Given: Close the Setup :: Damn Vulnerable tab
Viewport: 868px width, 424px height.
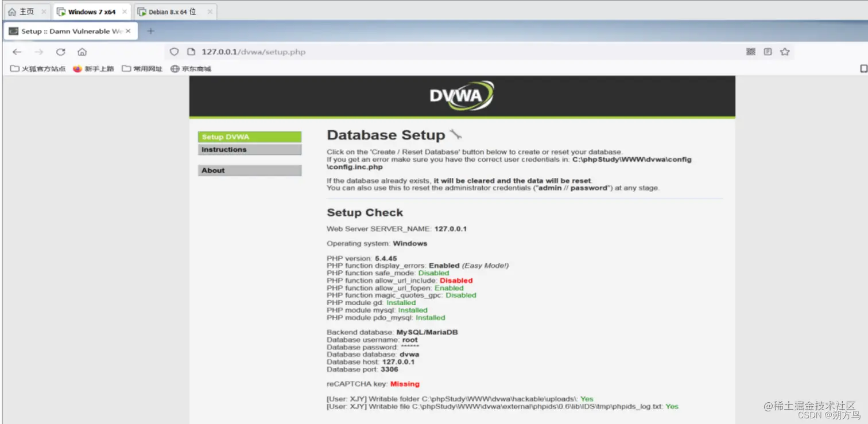Looking at the screenshot, I should click(x=128, y=31).
